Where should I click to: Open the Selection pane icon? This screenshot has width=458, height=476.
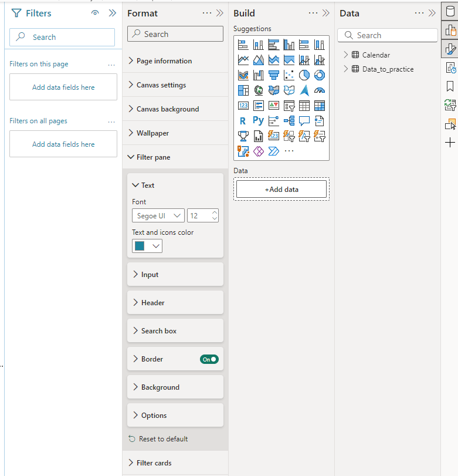pyautogui.click(x=450, y=124)
